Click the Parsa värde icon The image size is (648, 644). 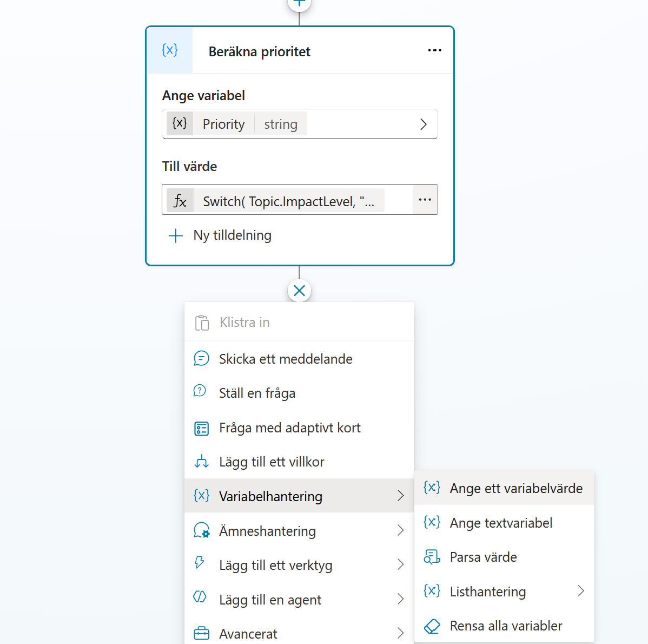(432, 557)
